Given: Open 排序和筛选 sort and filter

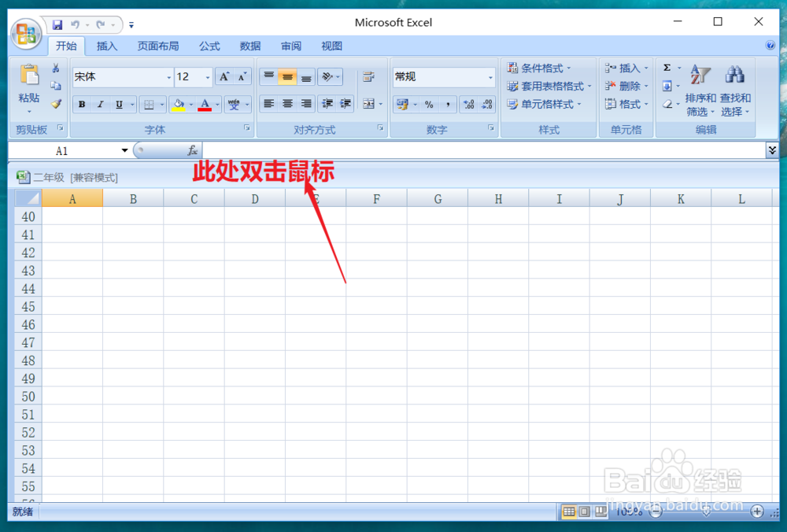Looking at the screenshot, I should pos(700,91).
